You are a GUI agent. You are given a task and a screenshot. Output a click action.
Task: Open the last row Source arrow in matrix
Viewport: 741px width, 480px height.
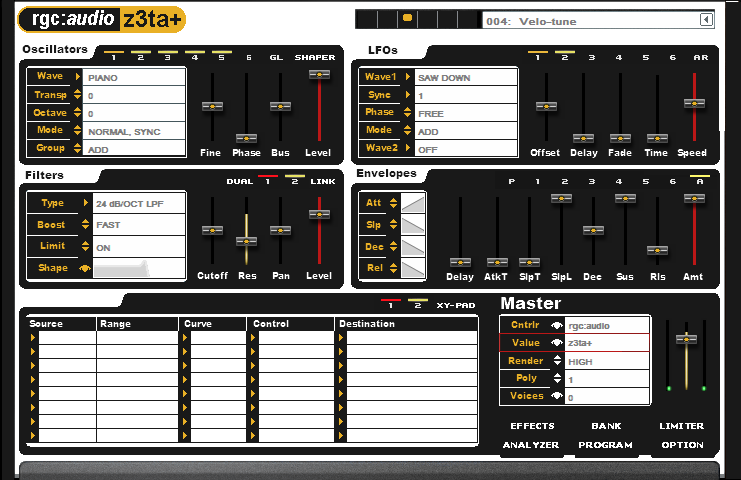33,435
